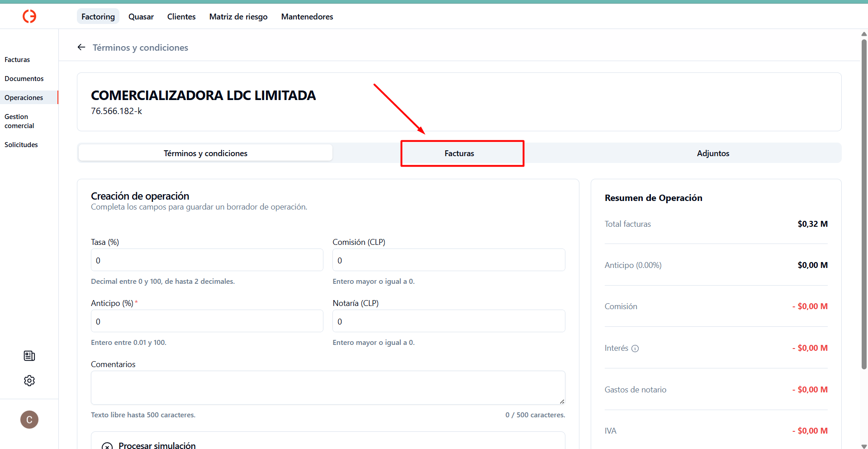The width and height of the screenshot is (868, 449).
Task: Click the user avatar labeled C
Action: pyautogui.click(x=29, y=420)
